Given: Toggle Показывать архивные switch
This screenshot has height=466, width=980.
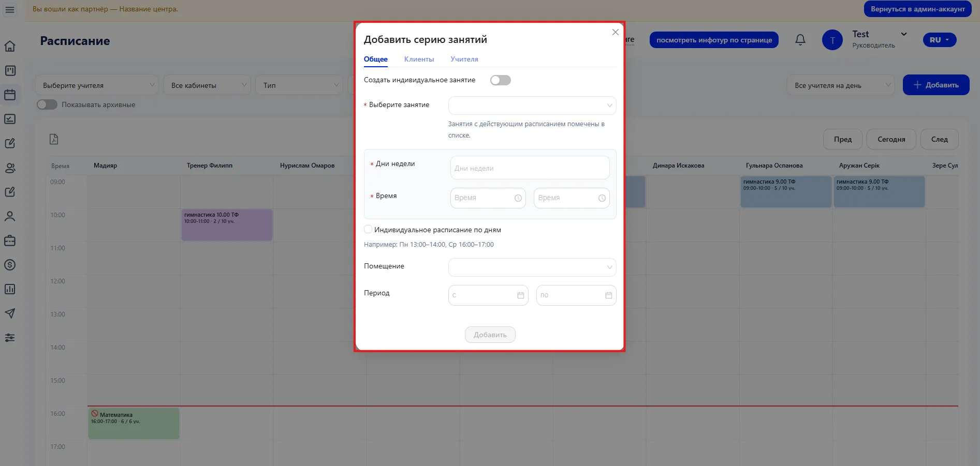Looking at the screenshot, I should pyautogui.click(x=47, y=104).
